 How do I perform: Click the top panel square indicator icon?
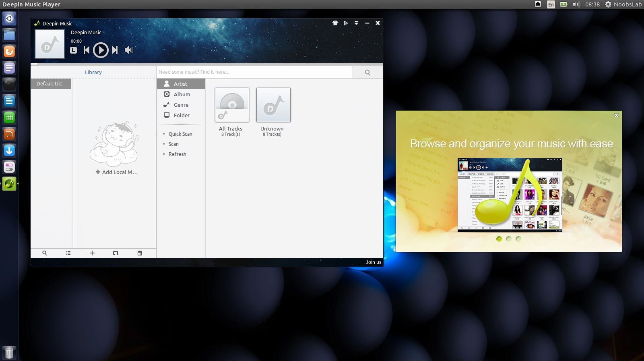pos(538,4)
